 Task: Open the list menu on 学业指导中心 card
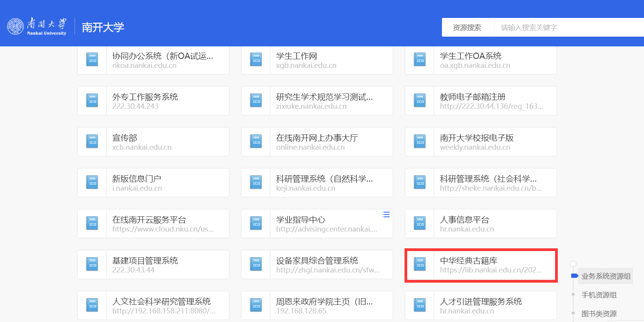(386, 214)
